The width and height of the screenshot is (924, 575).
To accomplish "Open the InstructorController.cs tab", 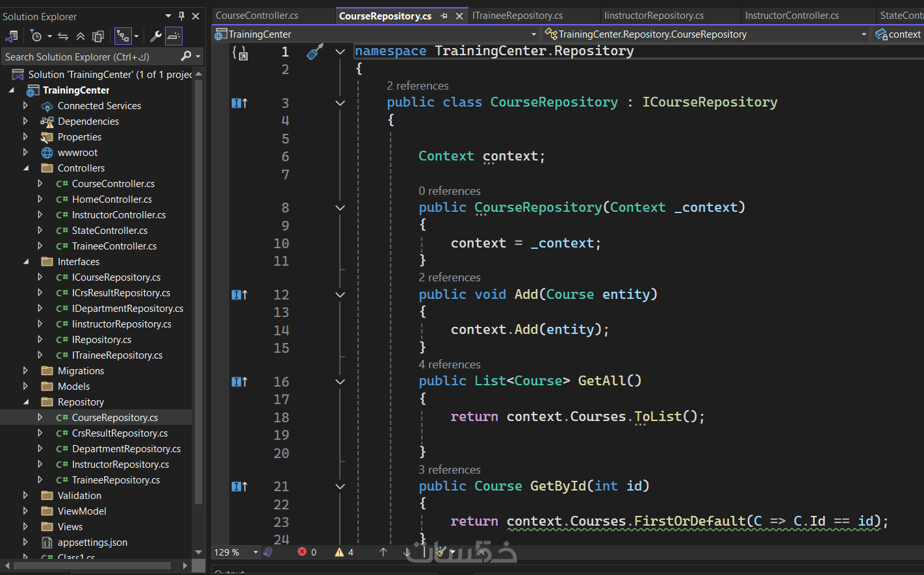I will point(791,16).
